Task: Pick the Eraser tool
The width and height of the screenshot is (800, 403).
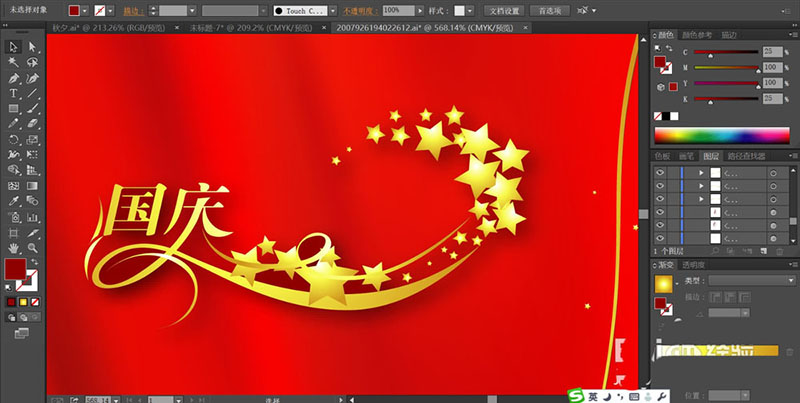Action: click(x=32, y=124)
